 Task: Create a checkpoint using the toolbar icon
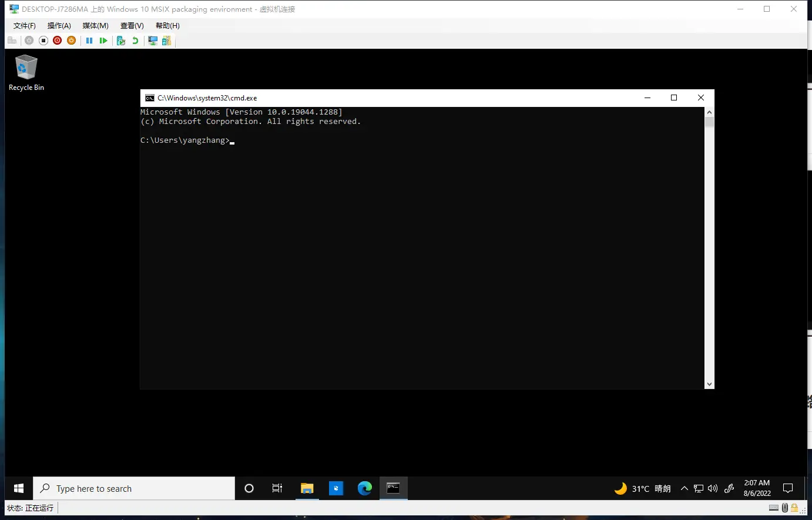[x=121, y=41]
